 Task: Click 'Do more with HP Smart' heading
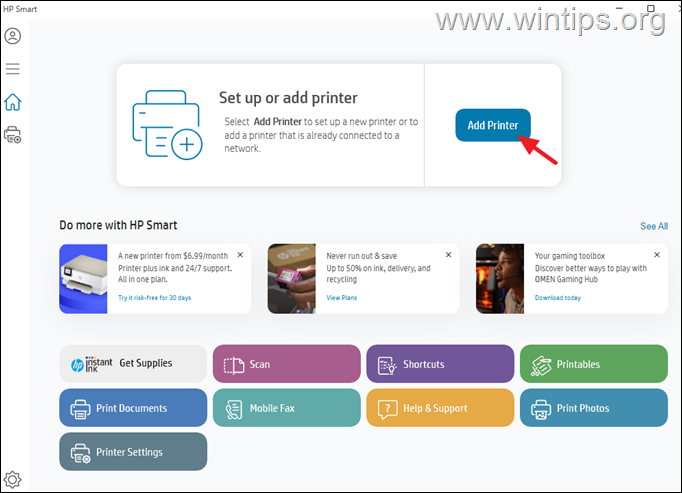pyautogui.click(x=118, y=225)
